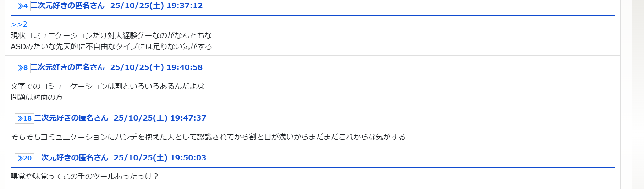Screen dimensions: 644x189
Task: Click the vertical scrollbar at right edge
Action: pyautogui.click(x=638, y=94)
